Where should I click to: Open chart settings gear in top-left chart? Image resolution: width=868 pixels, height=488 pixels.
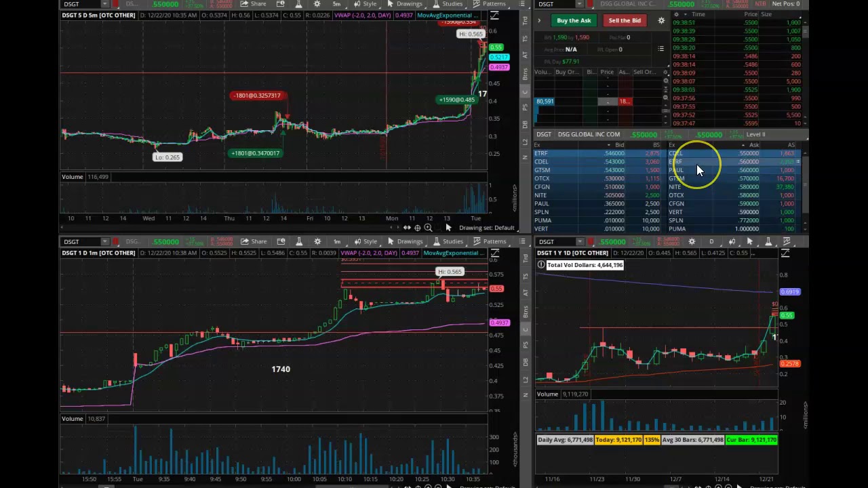(317, 4)
